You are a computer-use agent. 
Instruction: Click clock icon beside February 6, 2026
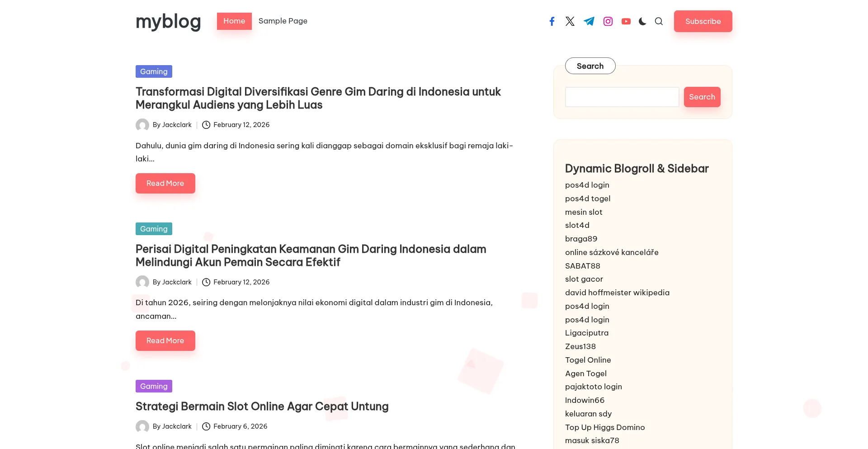pyautogui.click(x=206, y=426)
